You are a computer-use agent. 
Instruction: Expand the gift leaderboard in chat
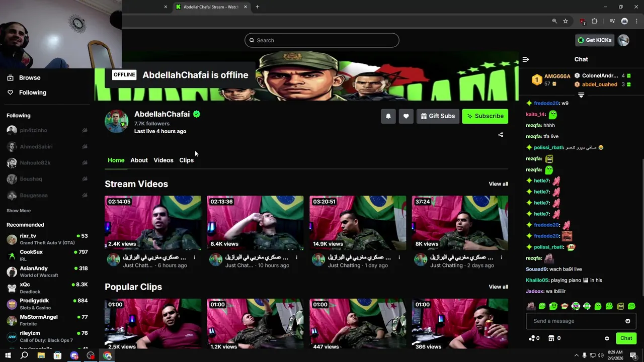pyautogui.click(x=581, y=95)
